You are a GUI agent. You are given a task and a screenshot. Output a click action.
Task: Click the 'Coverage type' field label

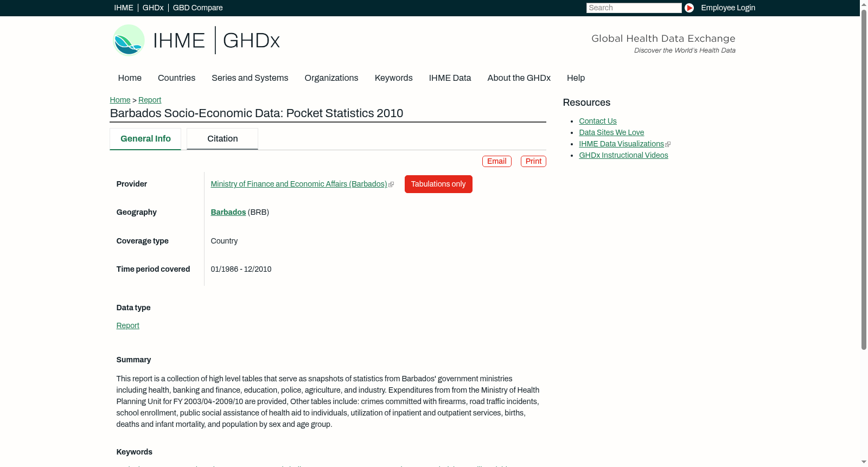point(143,241)
